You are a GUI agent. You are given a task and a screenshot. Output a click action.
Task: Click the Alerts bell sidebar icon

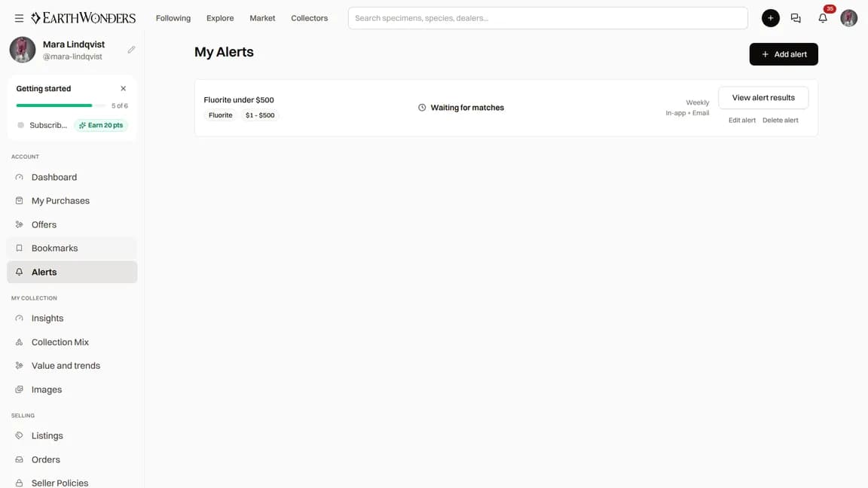[20, 272]
